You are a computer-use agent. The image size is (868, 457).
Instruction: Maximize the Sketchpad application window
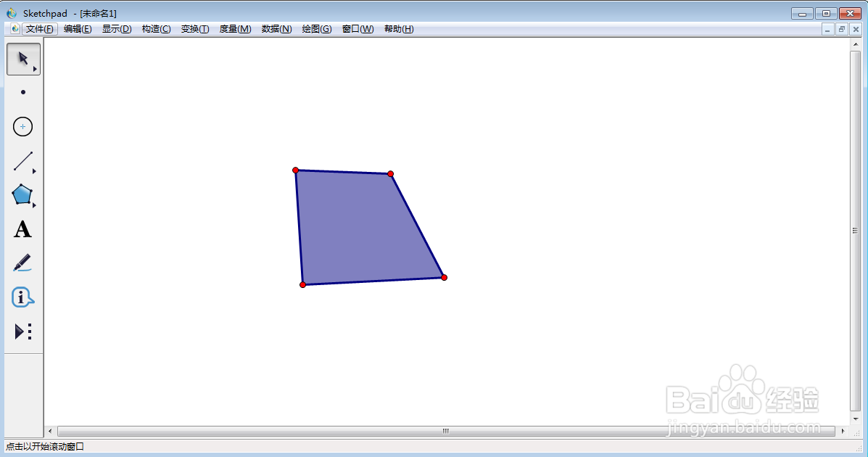coord(826,13)
